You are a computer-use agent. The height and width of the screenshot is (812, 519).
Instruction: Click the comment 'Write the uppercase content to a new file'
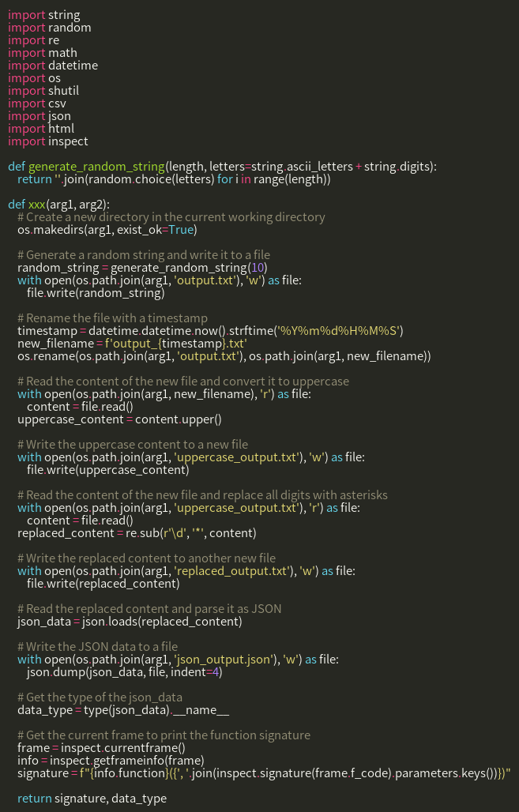coord(133,445)
